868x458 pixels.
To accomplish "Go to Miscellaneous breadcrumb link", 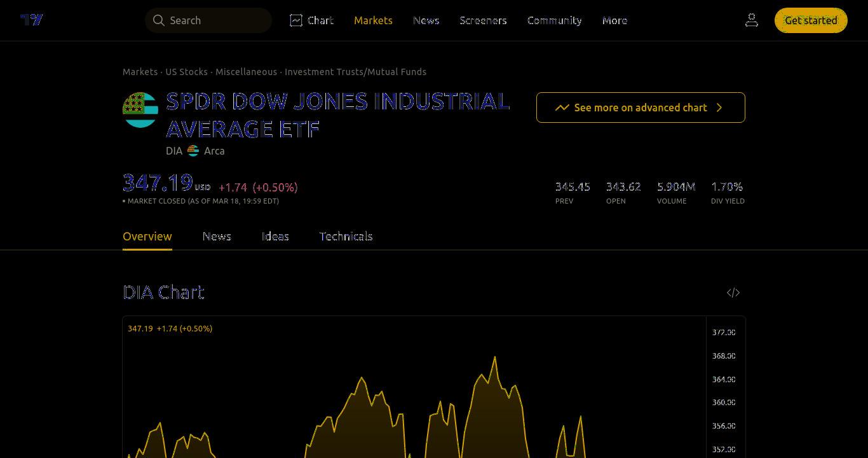I will [x=246, y=72].
